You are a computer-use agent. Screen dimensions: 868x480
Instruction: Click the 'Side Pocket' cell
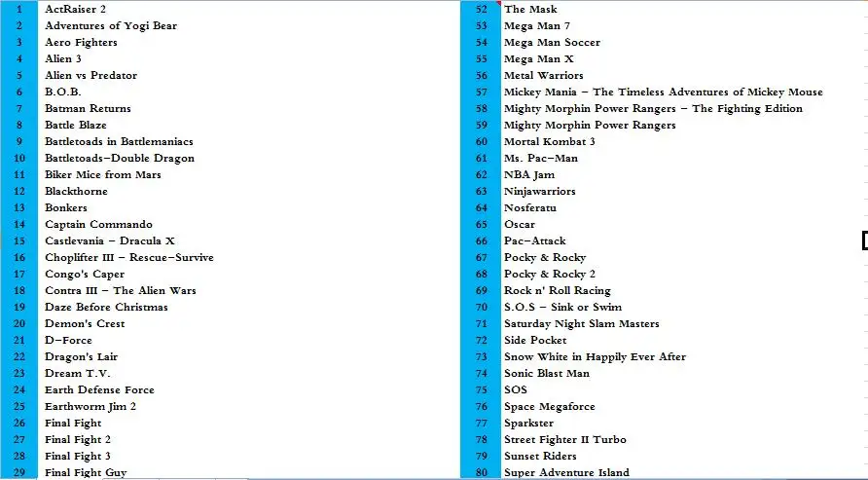click(x=535, y=341)
